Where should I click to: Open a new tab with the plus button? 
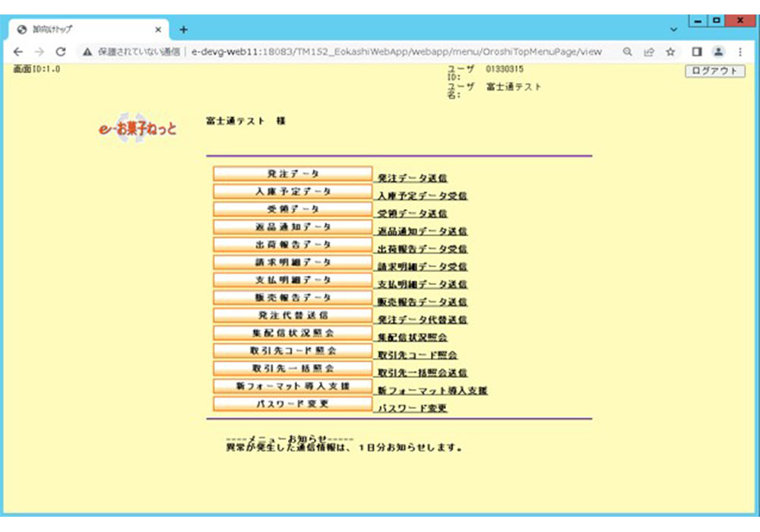pyautogui.click(x=183, y=30)
